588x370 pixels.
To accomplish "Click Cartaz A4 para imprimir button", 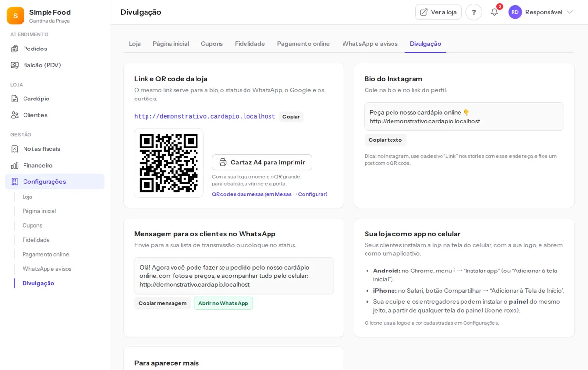I will [x=262, y=162].
